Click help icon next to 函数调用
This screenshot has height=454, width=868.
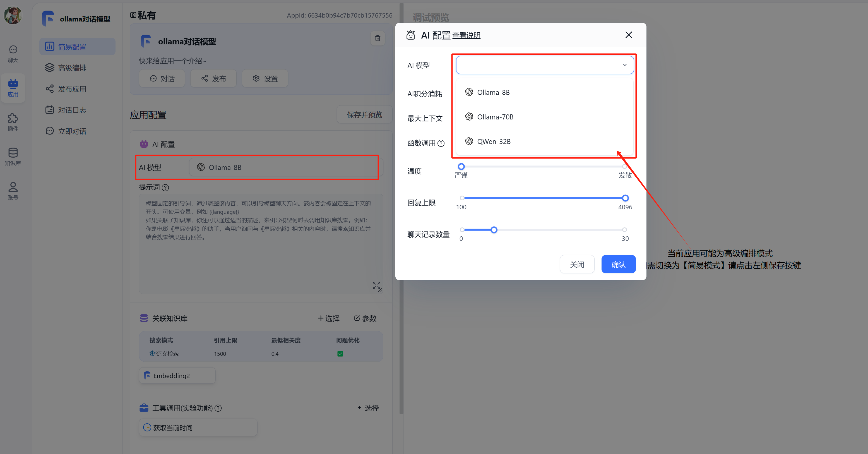[x=441, y=143]
